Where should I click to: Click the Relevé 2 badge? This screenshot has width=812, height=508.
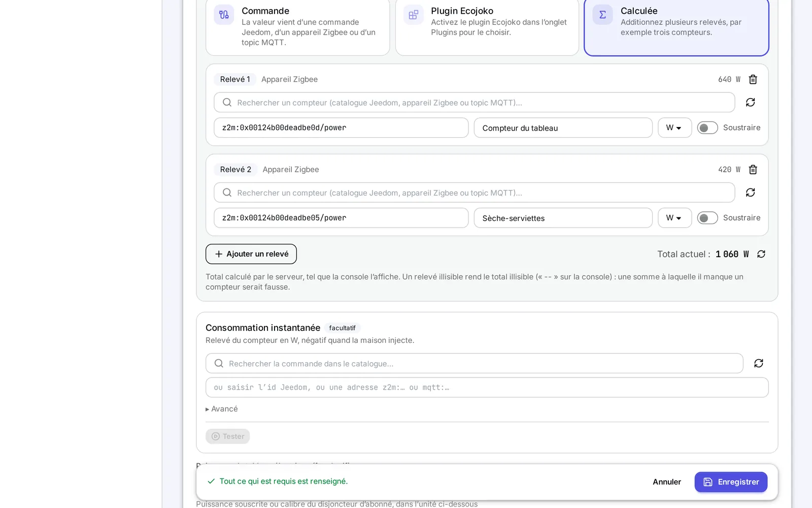235,170
